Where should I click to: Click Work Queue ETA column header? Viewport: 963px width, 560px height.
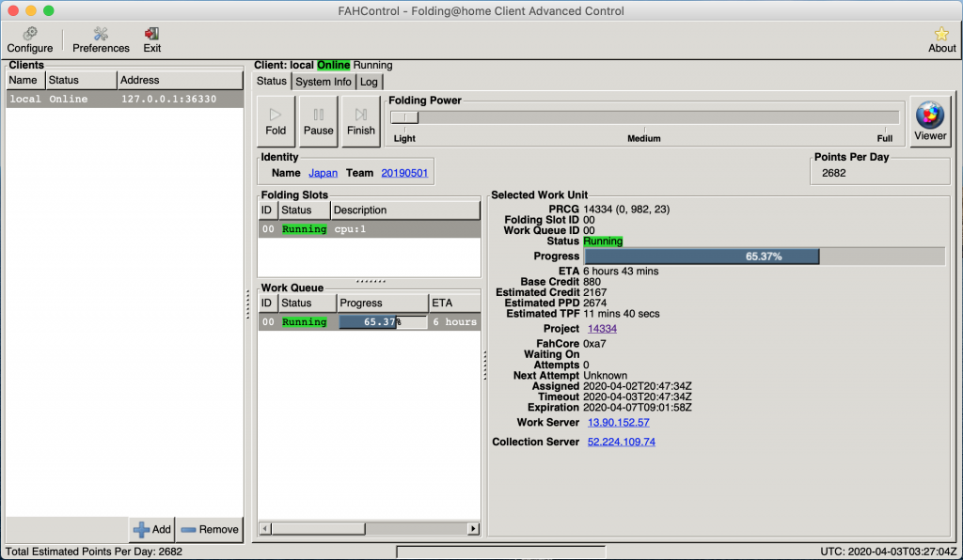tap(454, 303)
